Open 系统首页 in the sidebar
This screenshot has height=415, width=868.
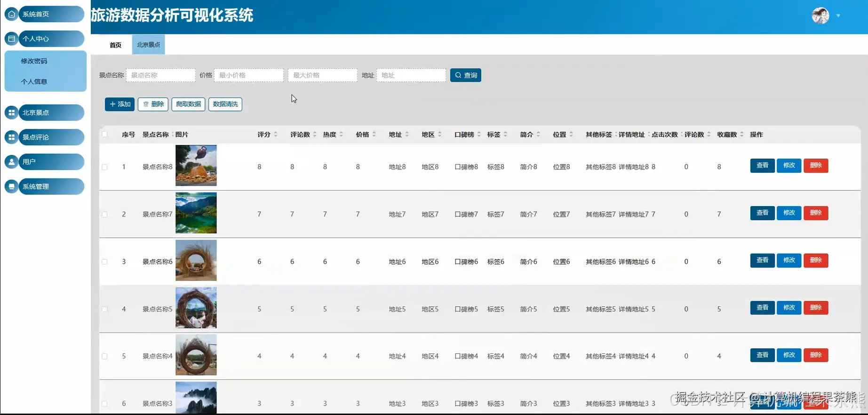point(51,14)
